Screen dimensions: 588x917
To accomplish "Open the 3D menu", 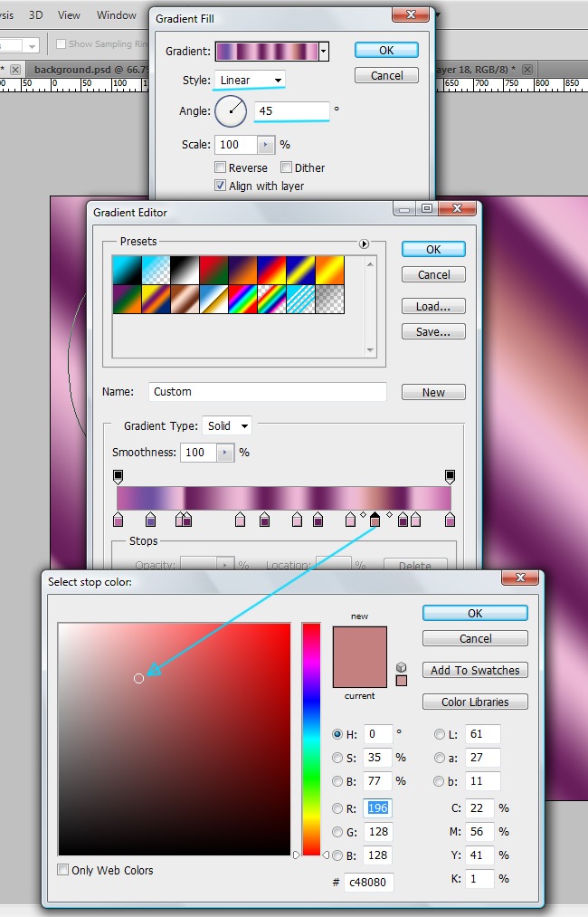I will point(35,15).
